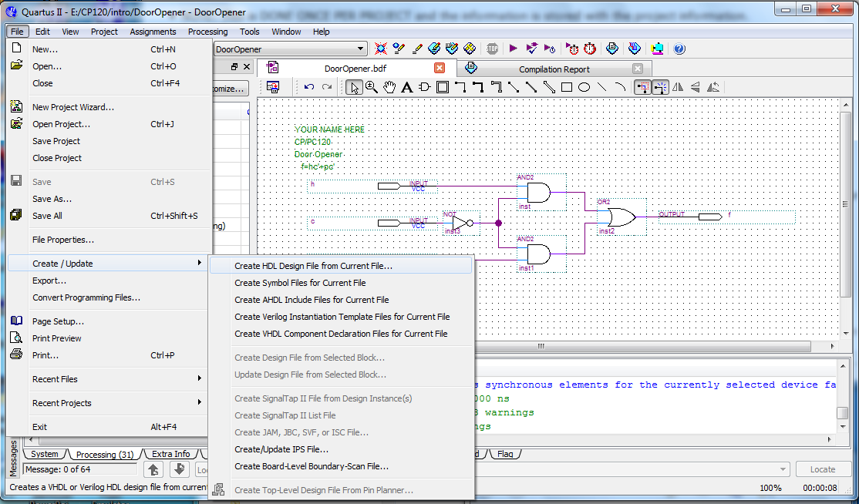Switch to the Extra Info messages tab

(x=171, y=454)
